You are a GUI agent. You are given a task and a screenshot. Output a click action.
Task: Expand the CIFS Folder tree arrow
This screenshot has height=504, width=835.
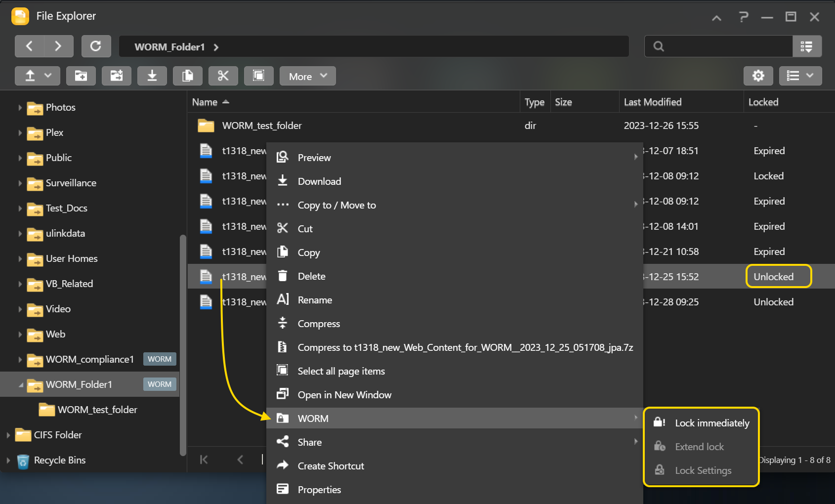8,435
